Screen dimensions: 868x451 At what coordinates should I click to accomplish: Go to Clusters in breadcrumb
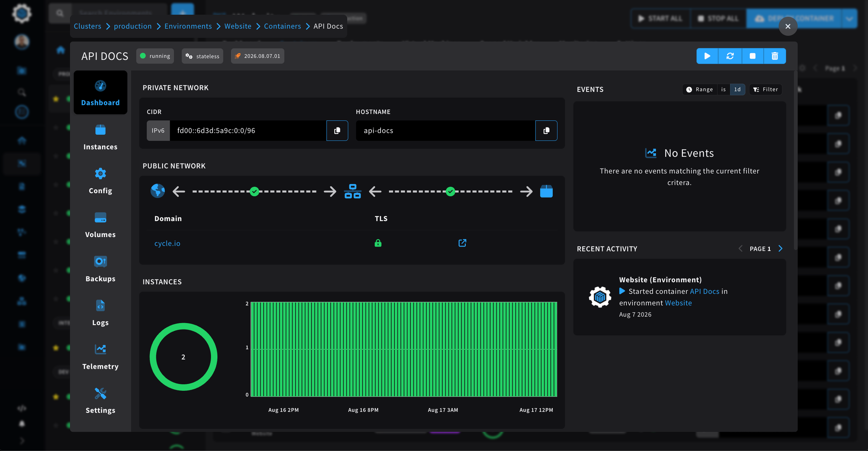tap(88, 26)
